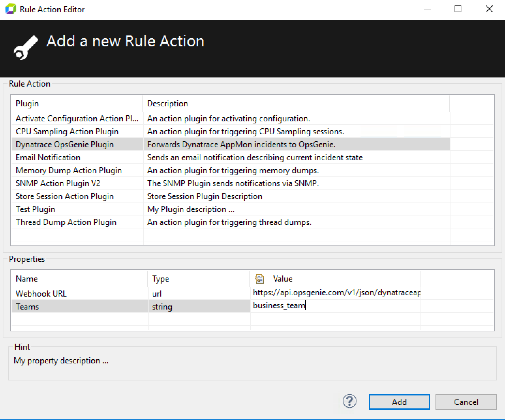The width and height of the screenshot is (505, 420).
Task: Select the Teams property name
Action: (x=27, y=306)
